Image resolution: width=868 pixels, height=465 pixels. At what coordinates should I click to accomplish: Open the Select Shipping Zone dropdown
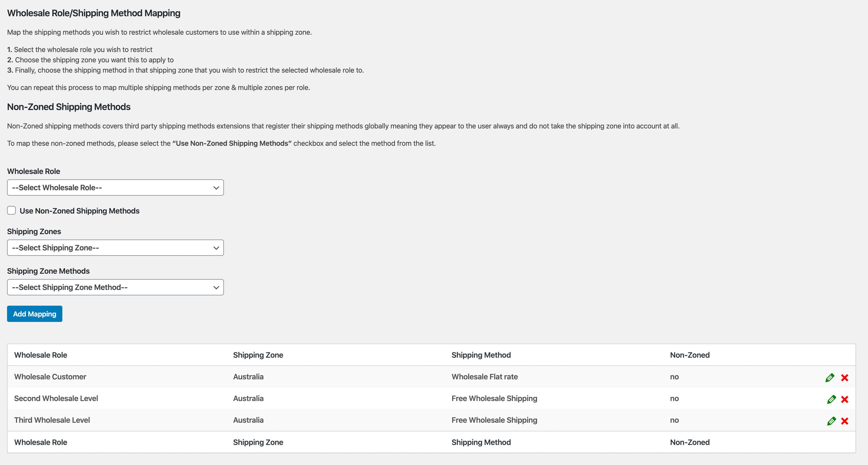point(115,248)
